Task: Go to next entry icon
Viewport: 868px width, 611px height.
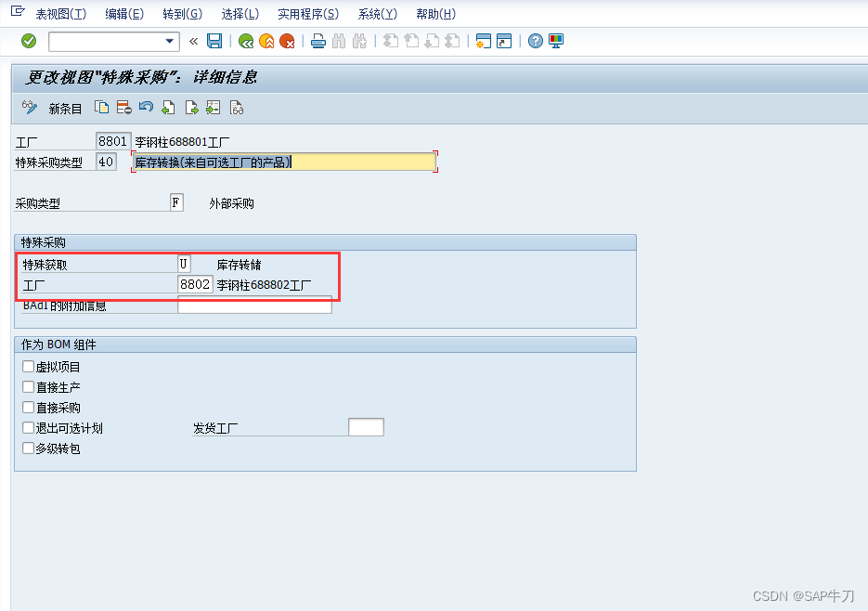Action: [191, 108]
